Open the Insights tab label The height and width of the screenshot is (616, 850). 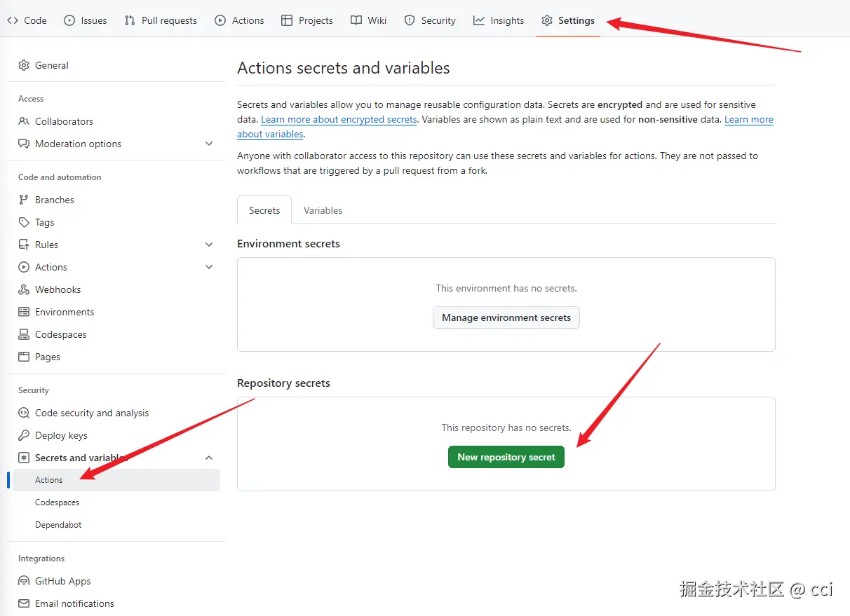pos(507,20)
